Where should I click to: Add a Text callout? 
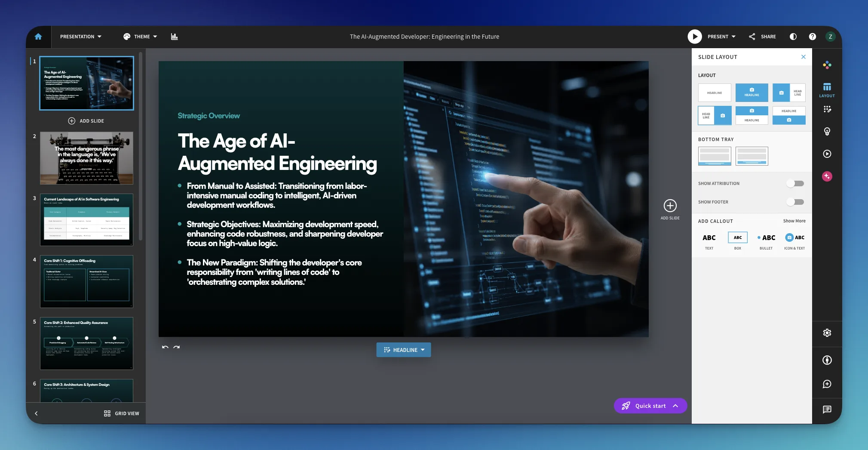point(709,241)
